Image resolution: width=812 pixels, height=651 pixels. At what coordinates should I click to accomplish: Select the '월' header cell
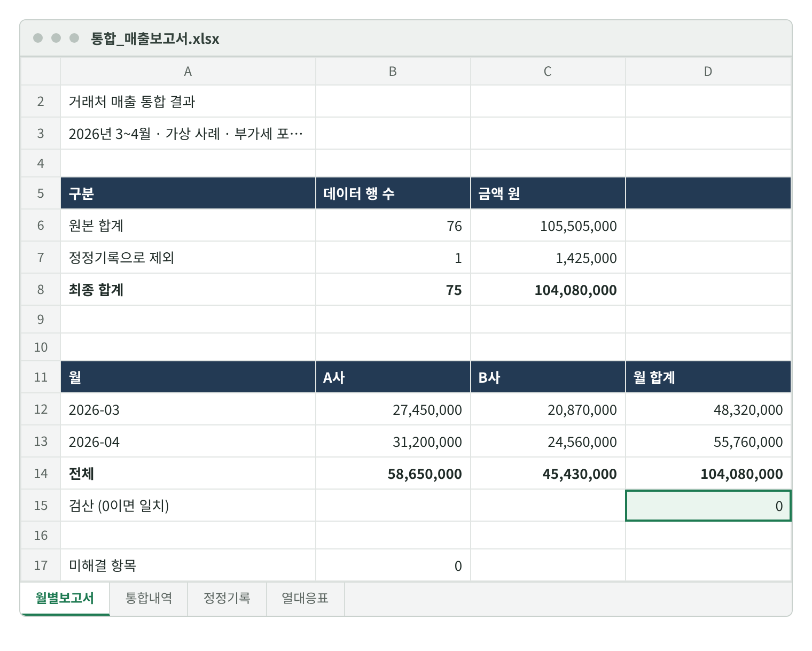coord(188,377)
